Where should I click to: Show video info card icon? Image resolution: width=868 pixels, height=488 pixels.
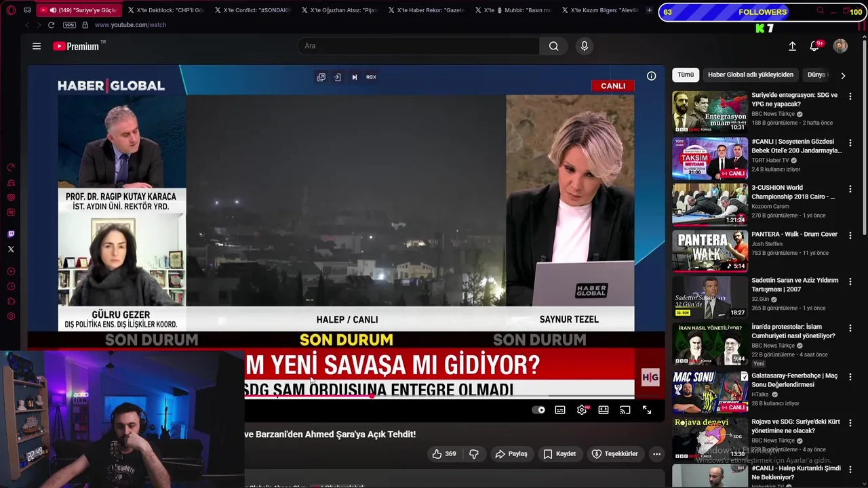point(651,76)
